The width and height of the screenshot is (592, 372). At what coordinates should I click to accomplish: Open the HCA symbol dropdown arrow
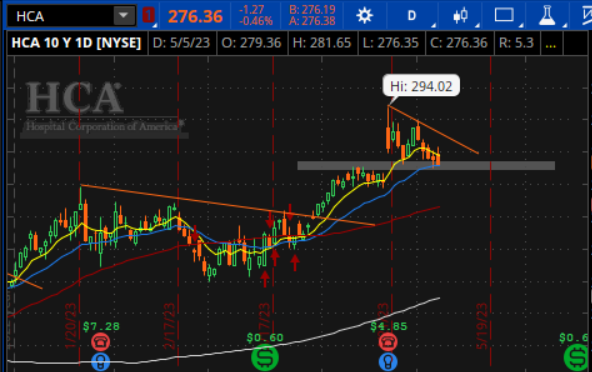click(123, 16)
